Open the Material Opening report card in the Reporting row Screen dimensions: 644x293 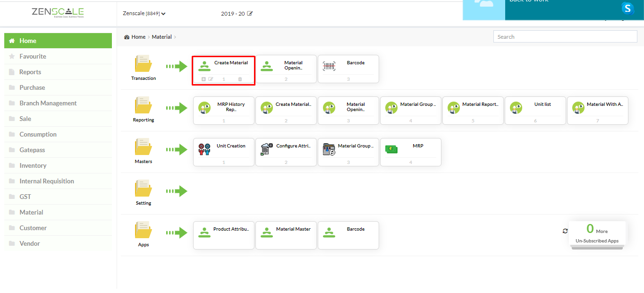click(348, 111)
